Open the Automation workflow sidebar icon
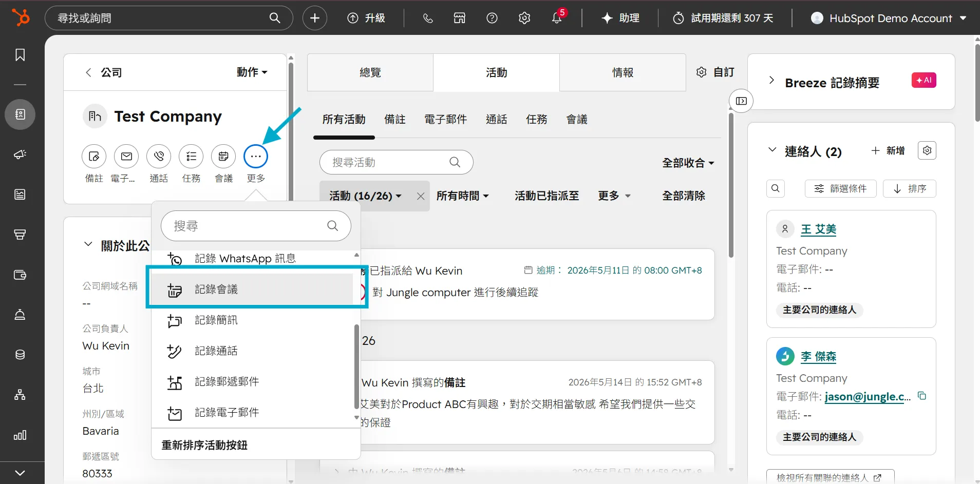This screenshot has height=484, width=980. point(20,395)
